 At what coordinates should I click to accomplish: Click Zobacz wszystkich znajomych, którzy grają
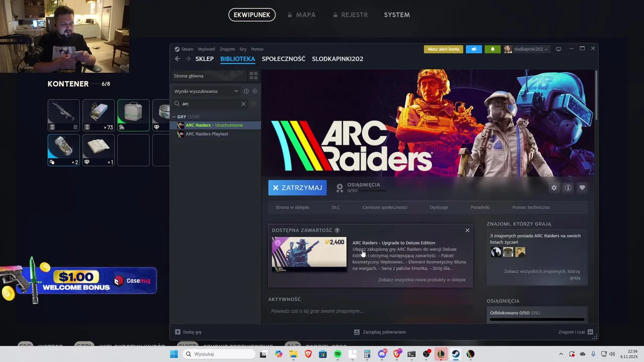542,275
